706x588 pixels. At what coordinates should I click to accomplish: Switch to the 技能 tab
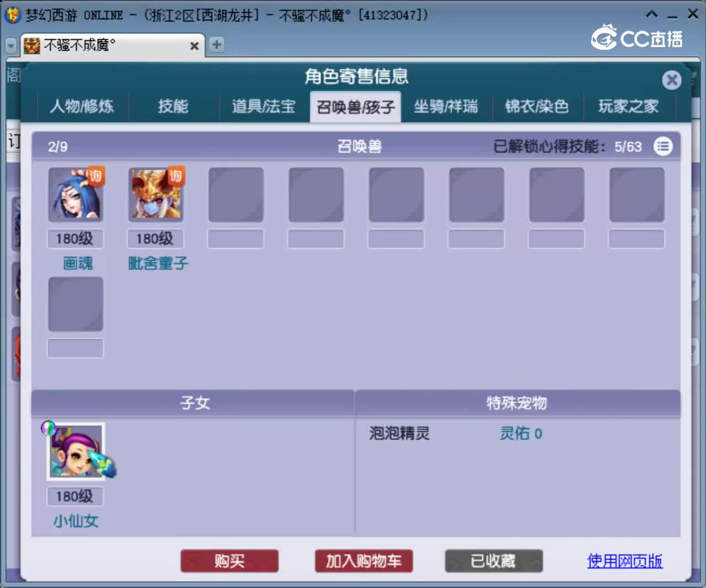pos(173,106)
